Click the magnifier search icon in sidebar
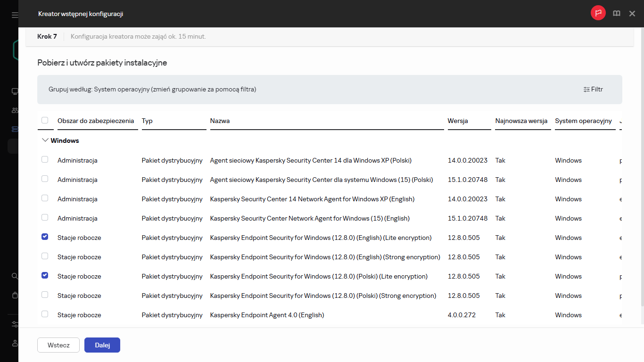 (x=15, y=276)
